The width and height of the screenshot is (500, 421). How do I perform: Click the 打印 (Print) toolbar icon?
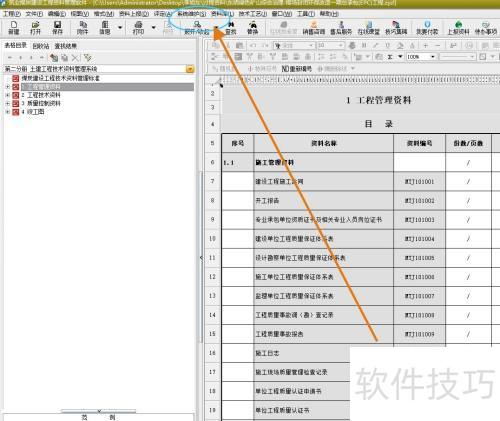(138, 28)
